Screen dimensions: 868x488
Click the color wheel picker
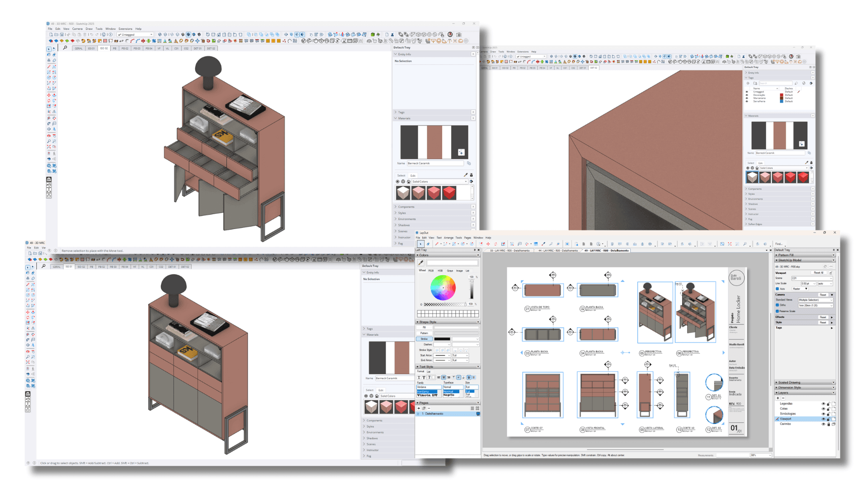[443, 287]
